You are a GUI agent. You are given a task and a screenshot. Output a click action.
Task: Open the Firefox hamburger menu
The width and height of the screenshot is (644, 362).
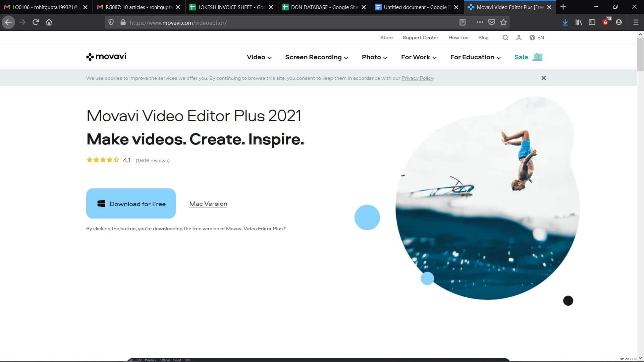coord(636,22)
